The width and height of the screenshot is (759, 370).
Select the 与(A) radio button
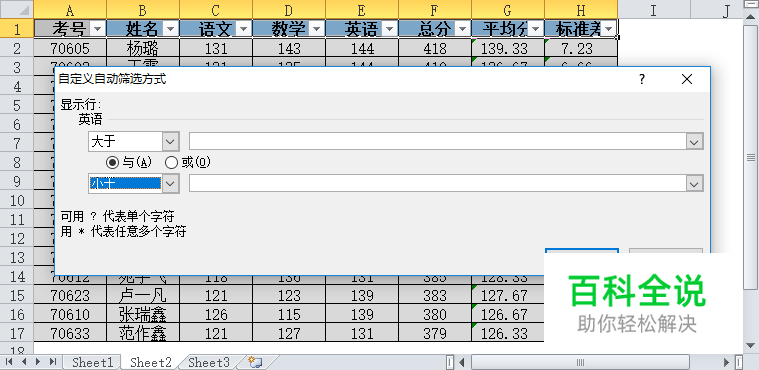pyautogui.click(x=112, y=163)
